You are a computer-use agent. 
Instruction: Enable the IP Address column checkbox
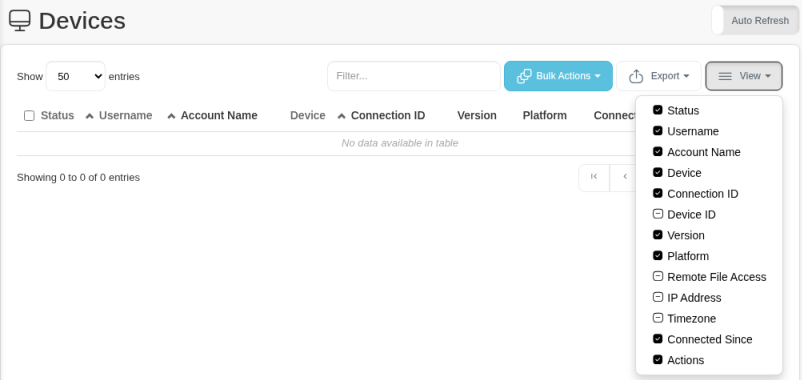[658, 297]
